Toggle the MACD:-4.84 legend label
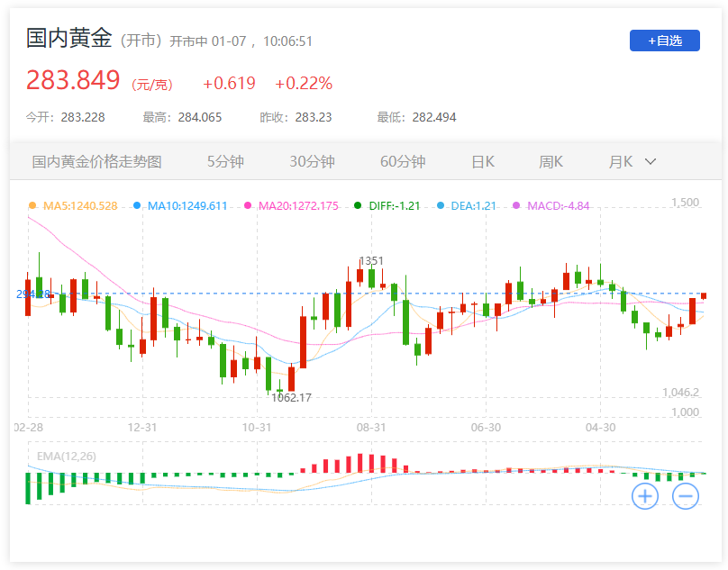 [x=558, y=205]
